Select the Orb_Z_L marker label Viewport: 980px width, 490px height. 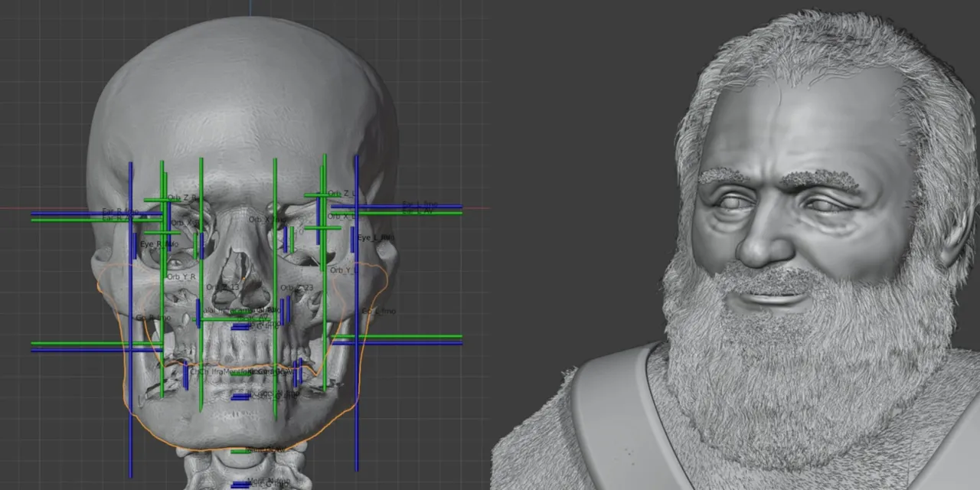341,193
